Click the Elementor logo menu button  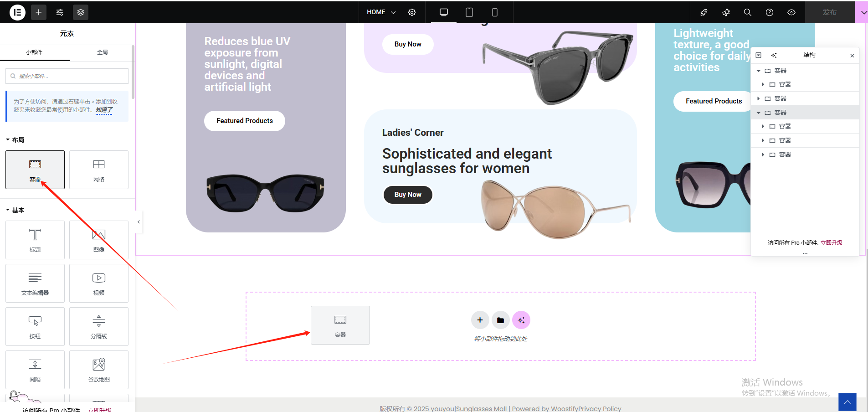coord(17,12)
